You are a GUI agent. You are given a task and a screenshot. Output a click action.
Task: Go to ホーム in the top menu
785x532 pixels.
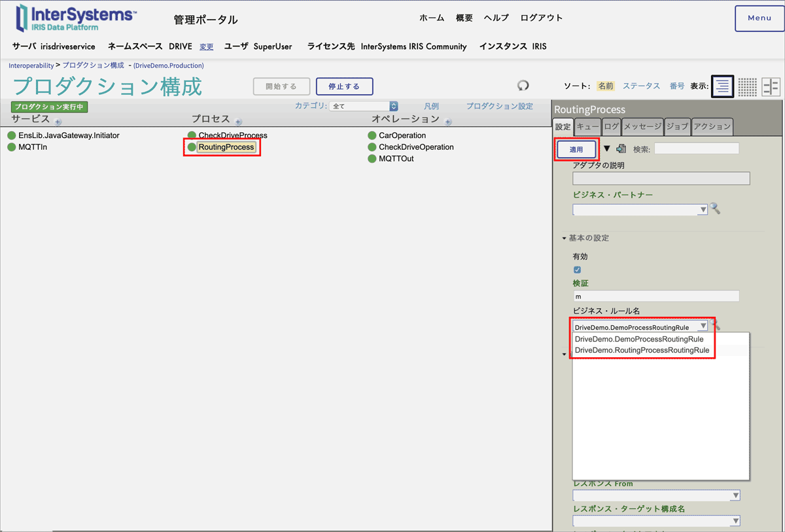(x=432, y=18)
